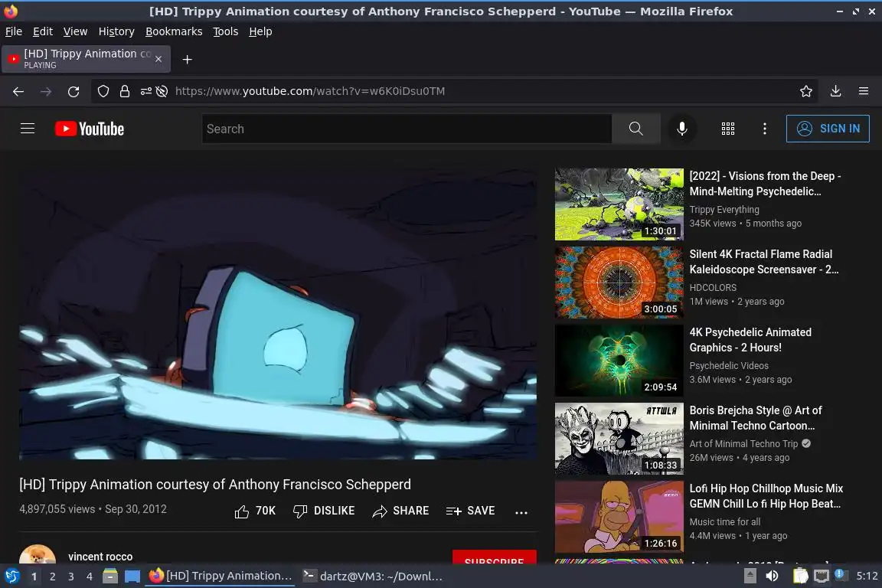Image resolution: width=882 pixels, height=588 pixels.
Task: Open the File menu
Action: point(14,31)
